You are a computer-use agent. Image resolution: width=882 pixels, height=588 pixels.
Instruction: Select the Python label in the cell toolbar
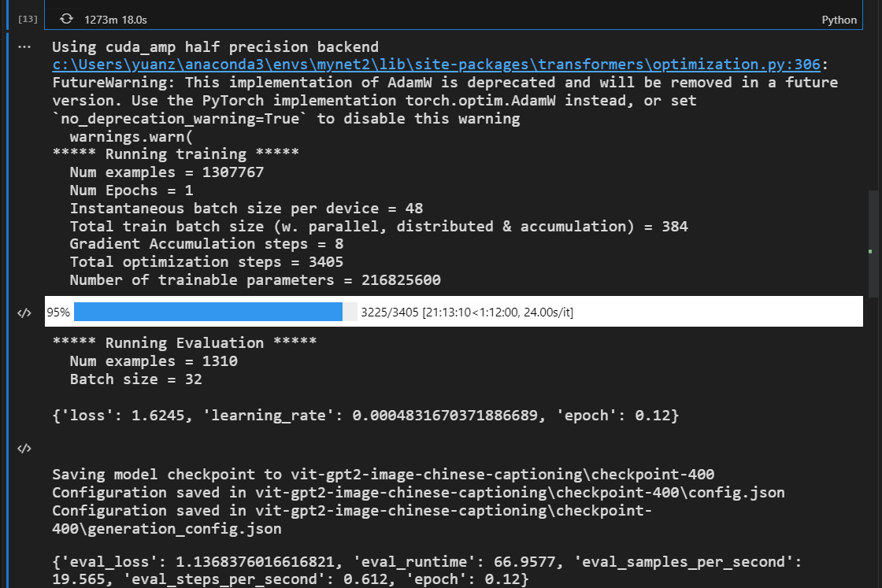point(839,19)
